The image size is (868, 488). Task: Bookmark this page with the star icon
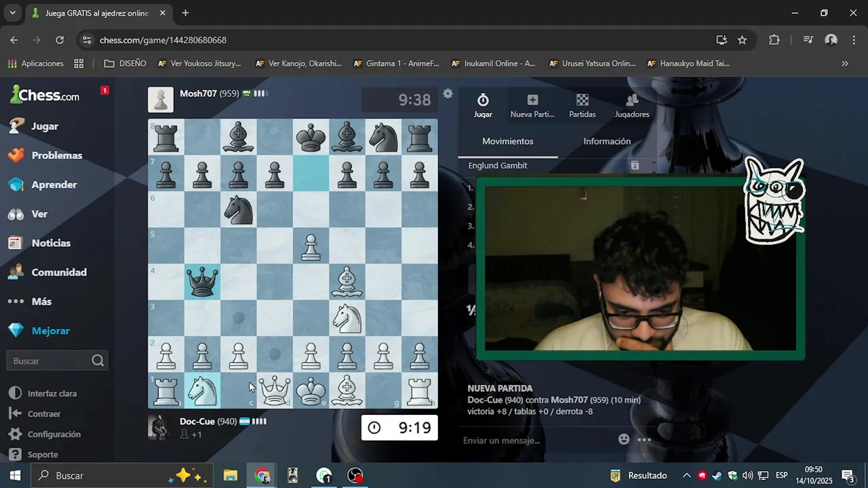[742, 40]
